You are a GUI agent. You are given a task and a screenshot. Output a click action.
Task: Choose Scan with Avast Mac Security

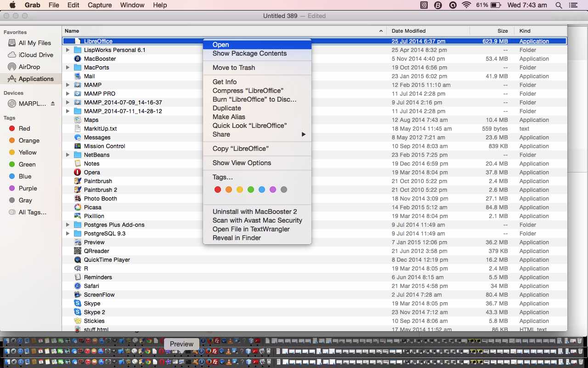(257, 220)
